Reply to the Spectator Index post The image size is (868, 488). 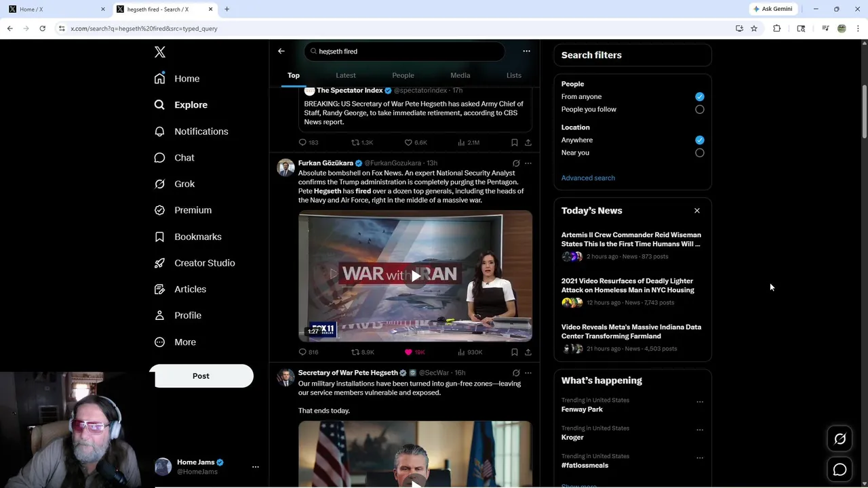pyautogui.click(x=309, y=142)
